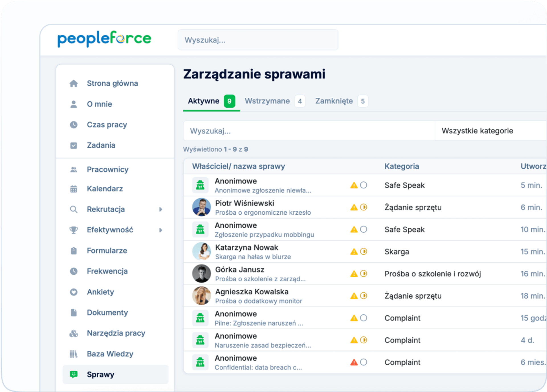Open Piotr Wiśniewski name link
The width and height of the screenshot is (547, 392).
click(x=244, y=203)
